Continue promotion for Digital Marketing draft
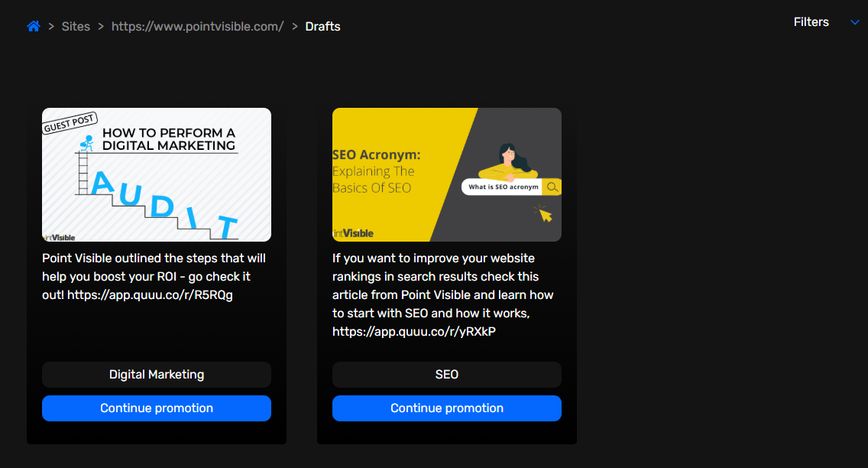 tap(157, 408)
